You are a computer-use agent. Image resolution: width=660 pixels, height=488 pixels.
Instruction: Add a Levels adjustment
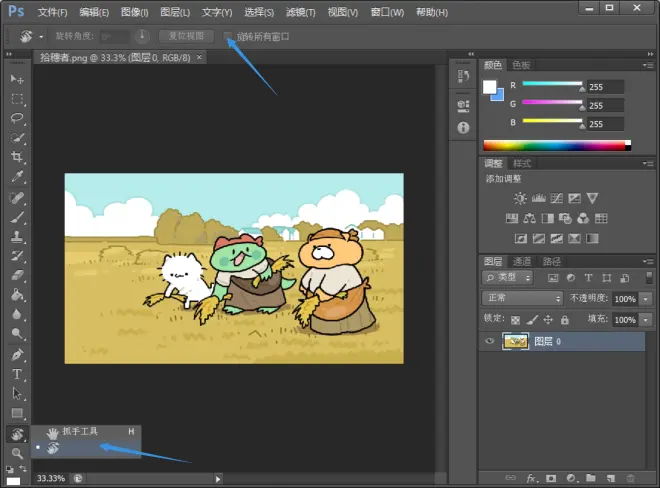click(538, 198)
